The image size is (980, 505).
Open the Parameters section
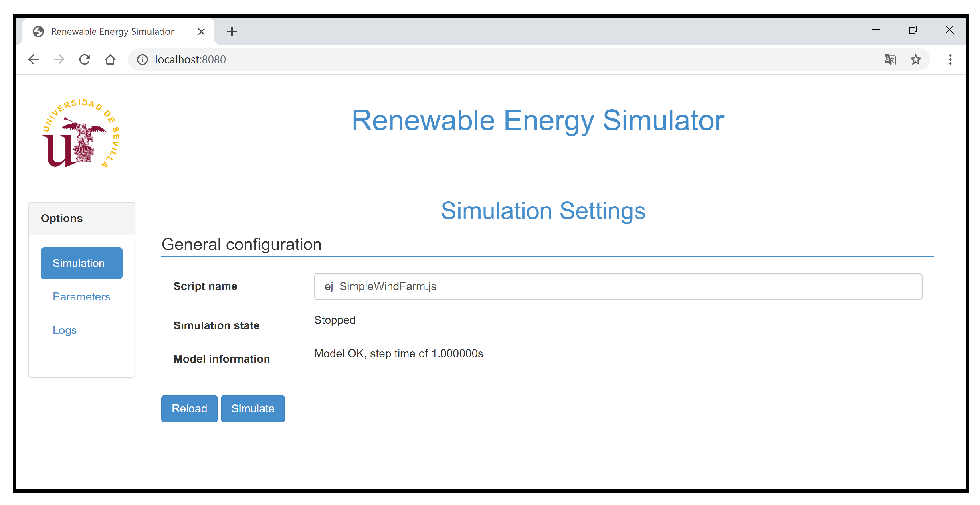click(81, 296)
